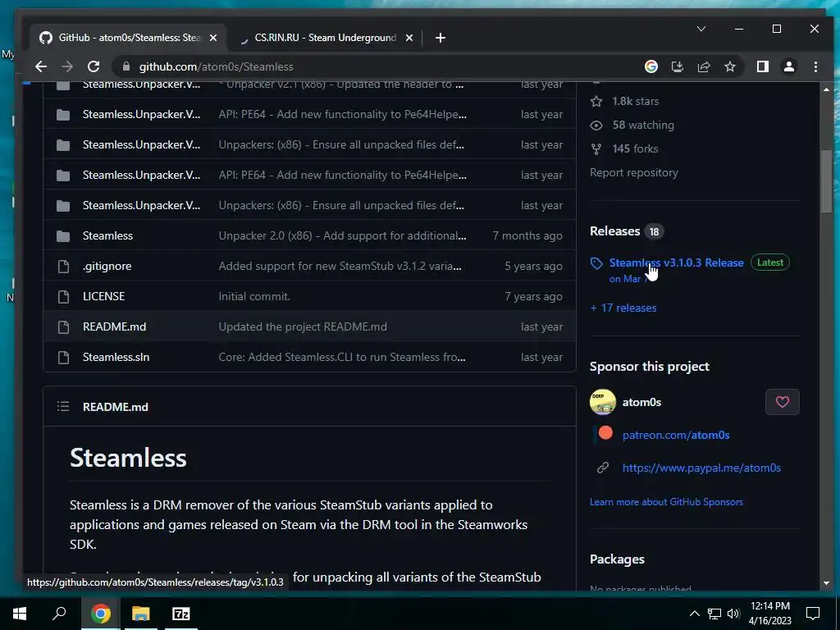
Task: Toggle the README table of contents icon
Action: (x=63, y=407)
